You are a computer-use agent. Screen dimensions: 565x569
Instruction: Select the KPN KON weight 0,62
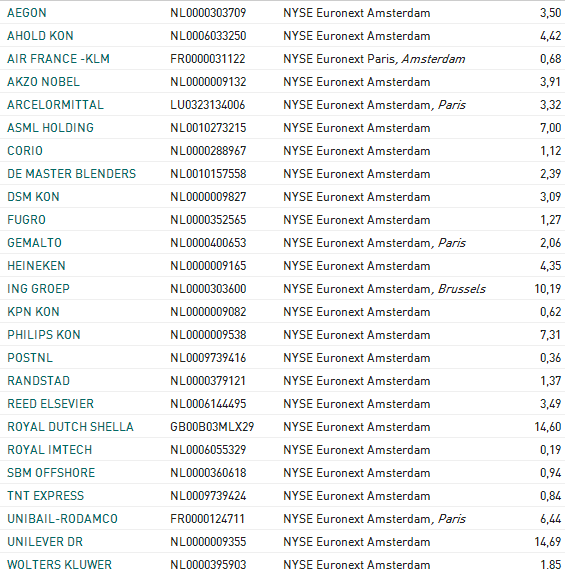pyautogui.click(x=551, y=312)
